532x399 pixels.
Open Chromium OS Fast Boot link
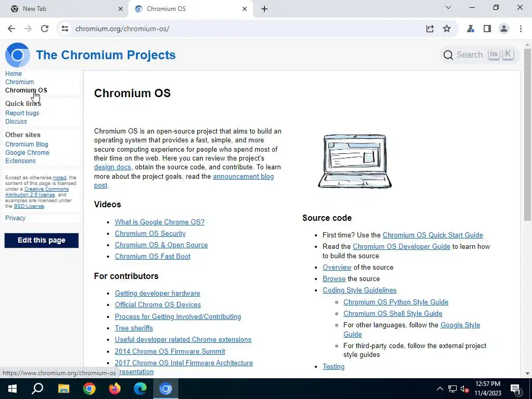click(152, 257)
